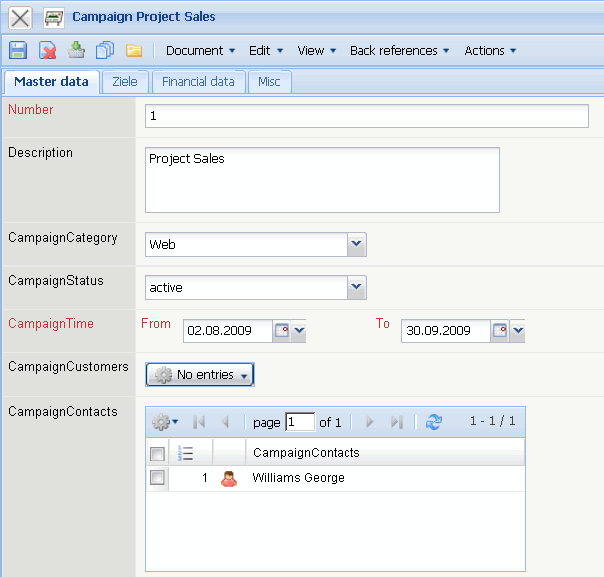The width and height of the screenshot is (604, 577).
Task: Switch to the Financial data tab
Action: 198,82
